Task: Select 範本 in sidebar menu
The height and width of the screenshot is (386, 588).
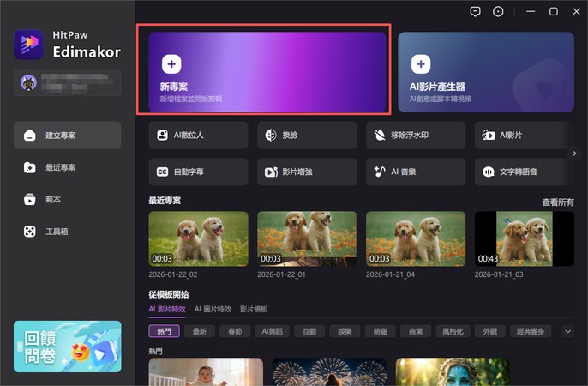Action: [68, 199]
